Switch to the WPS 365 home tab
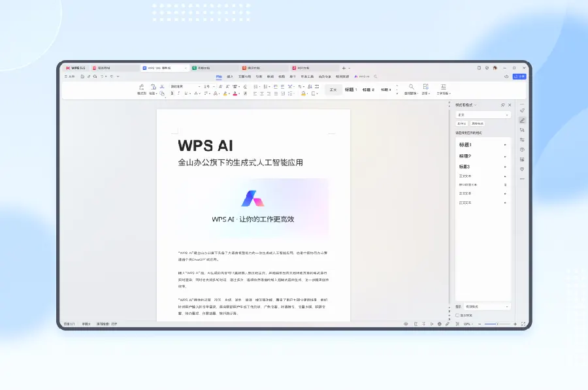Viewport: 588px width, 390px height. click(76, 68)
